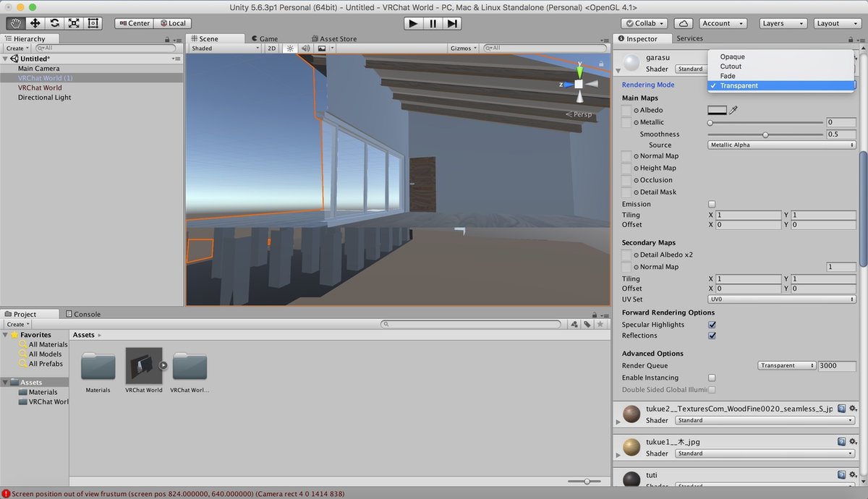The height and width of the screenshot is (499, 868).
Task: Click the Local pivot orientation button
Action: tap(172, 22)
